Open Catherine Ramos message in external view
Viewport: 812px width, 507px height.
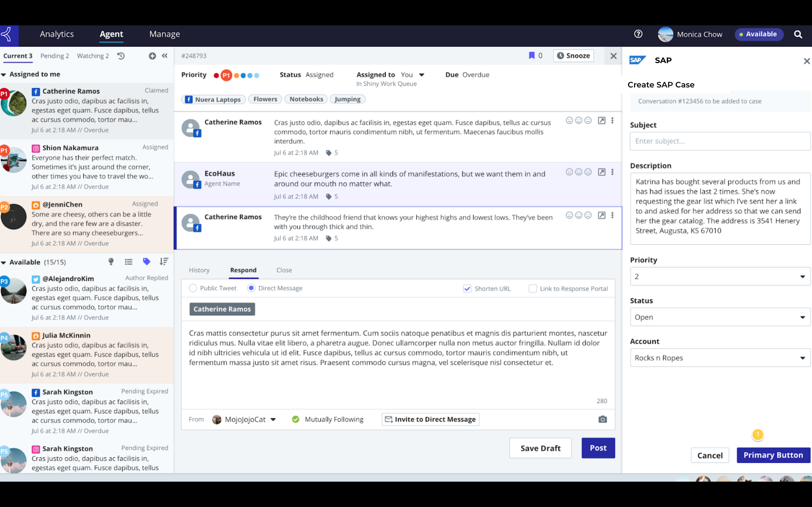(602, 120)
